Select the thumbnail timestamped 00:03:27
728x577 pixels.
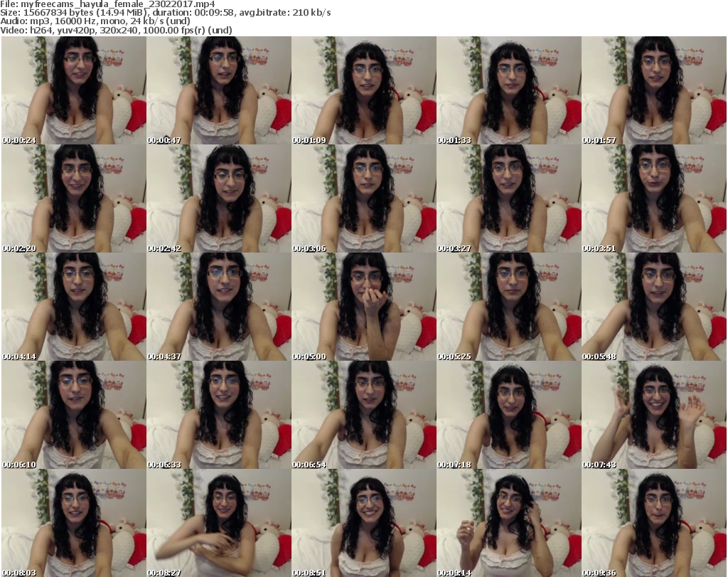tap(509, 198)
